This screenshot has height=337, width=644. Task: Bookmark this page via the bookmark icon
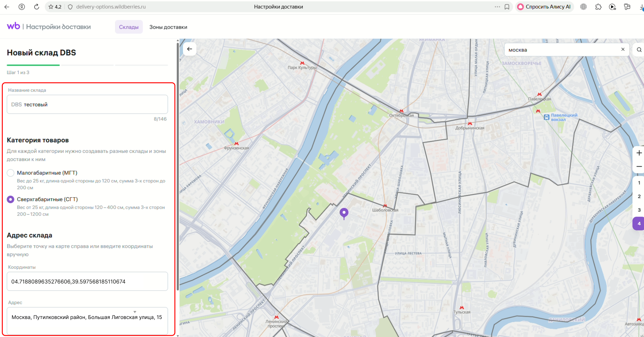pos(507,7)
